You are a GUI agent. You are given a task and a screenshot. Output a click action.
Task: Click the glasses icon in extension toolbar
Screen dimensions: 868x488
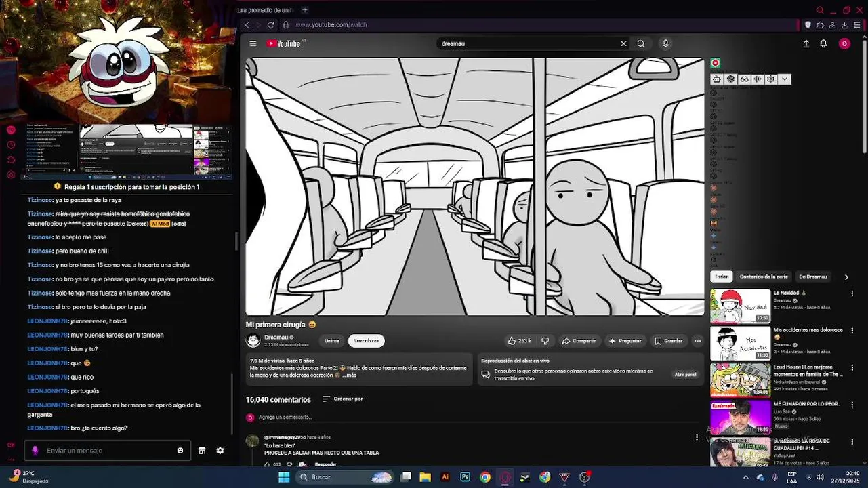click(x=744, y=79)
